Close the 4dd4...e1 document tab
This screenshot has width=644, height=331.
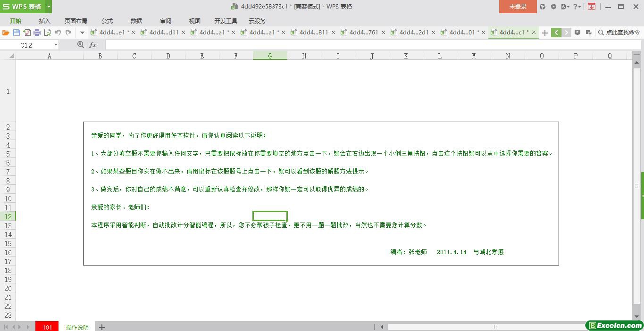point(134,33)
